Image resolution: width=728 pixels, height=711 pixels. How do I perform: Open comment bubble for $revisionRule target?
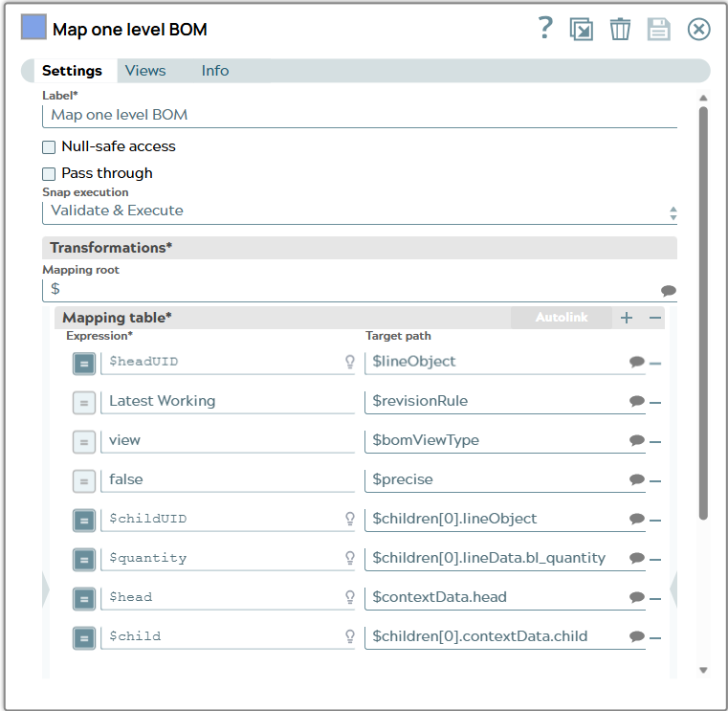(x=636, y=401)
